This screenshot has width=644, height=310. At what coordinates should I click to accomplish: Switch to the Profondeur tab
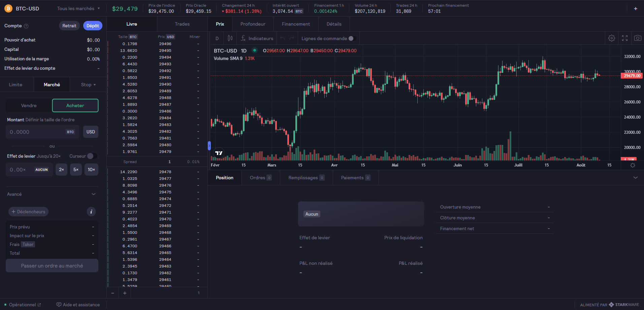pyautogui.click(x=253, y=24)
